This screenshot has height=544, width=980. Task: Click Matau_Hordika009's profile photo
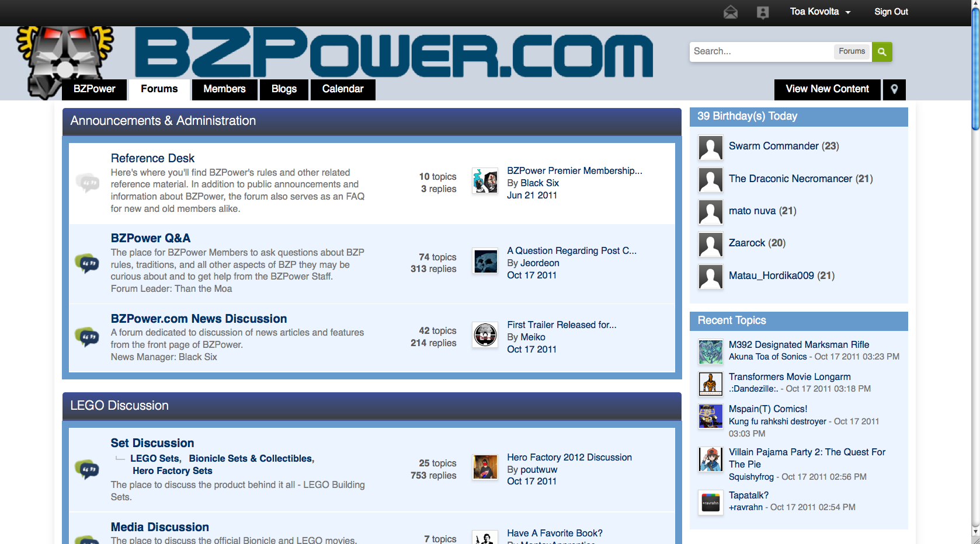point(711,277)
